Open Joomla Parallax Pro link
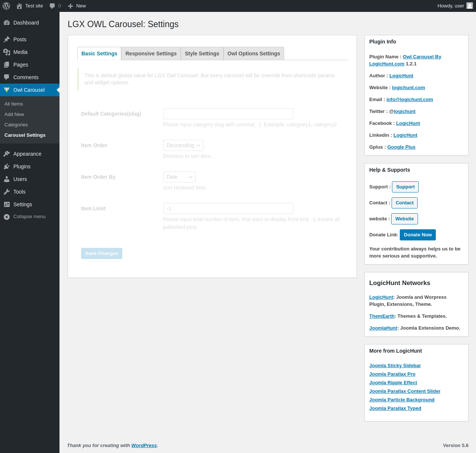 (x=392, y=374)
